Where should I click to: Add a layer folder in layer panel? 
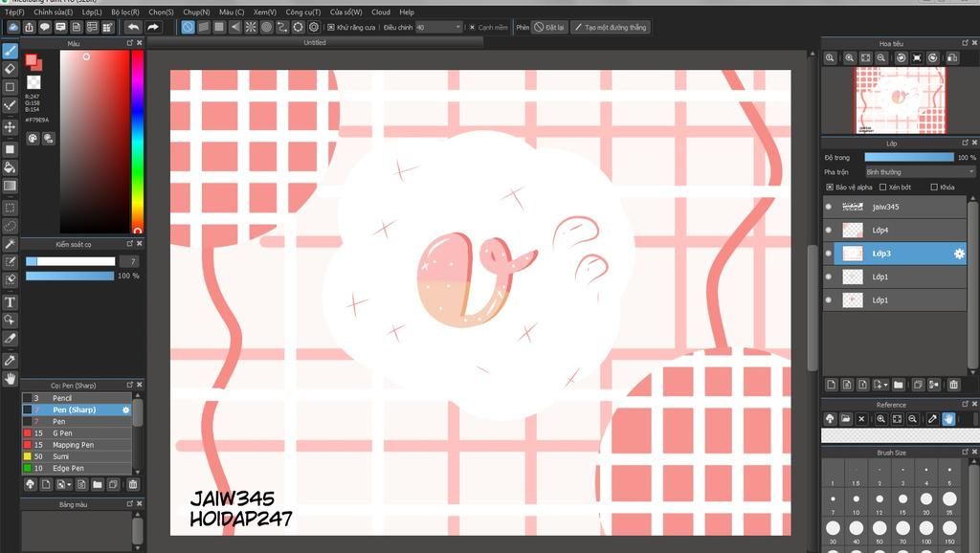pos(898,385)
